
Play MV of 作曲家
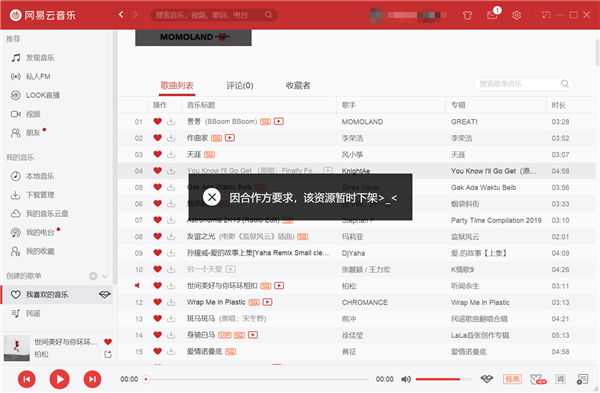coord(230,138)
